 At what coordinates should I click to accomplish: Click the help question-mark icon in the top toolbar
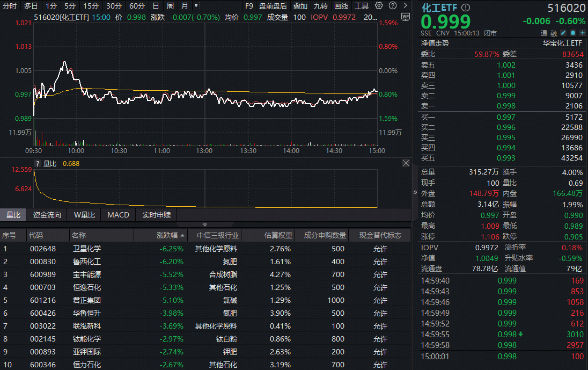click(x=392, y=5)
